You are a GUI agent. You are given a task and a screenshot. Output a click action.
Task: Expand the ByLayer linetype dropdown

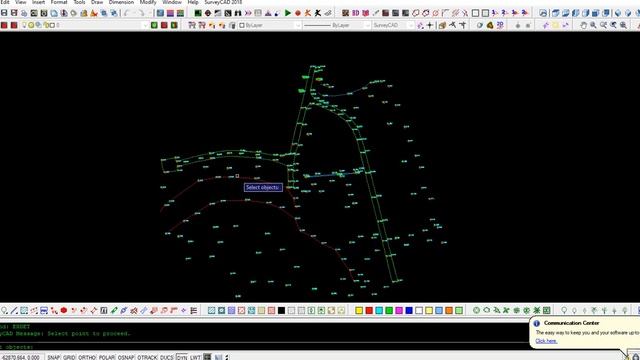point(367,25)
